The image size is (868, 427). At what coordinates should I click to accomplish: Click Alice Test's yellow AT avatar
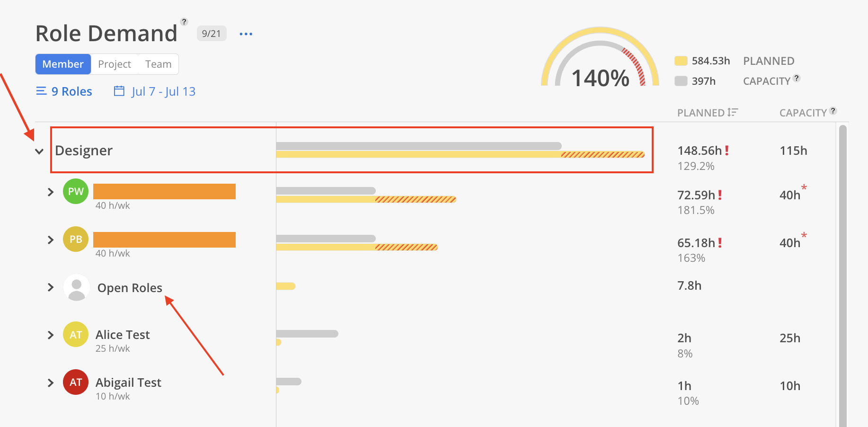pos(76,335)
